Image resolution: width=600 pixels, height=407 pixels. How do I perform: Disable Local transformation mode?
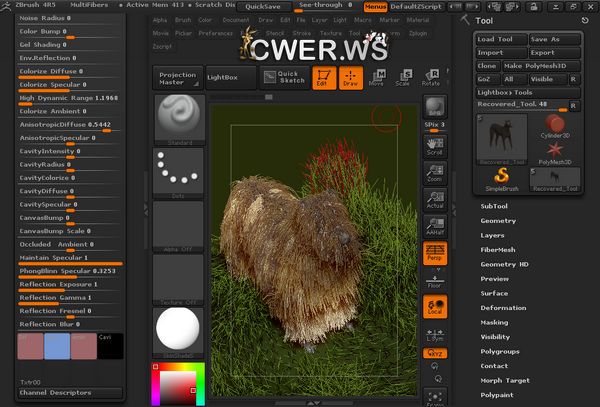[434, 306]
